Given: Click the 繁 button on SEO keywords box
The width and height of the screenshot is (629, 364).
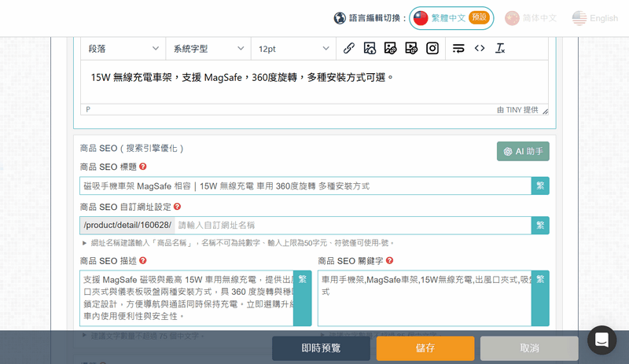Looking at the screenshot, I should (540, 298).
